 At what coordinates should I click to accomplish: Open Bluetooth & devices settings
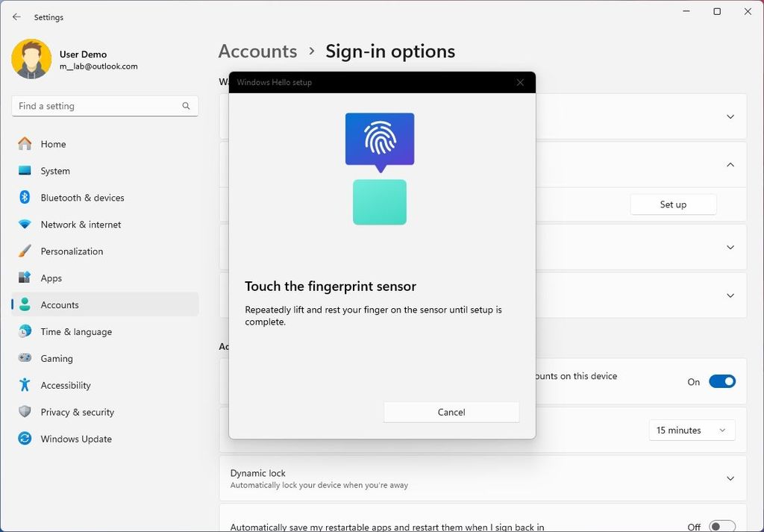82,197
